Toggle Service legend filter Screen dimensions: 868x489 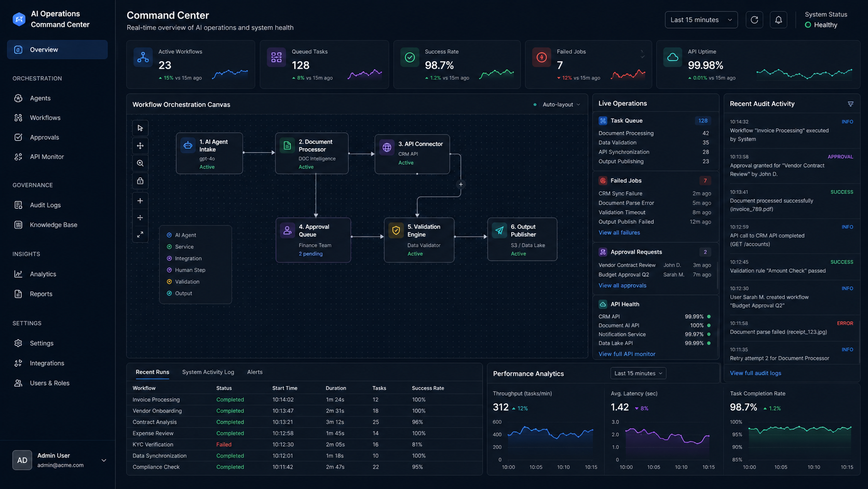(180, 247)
